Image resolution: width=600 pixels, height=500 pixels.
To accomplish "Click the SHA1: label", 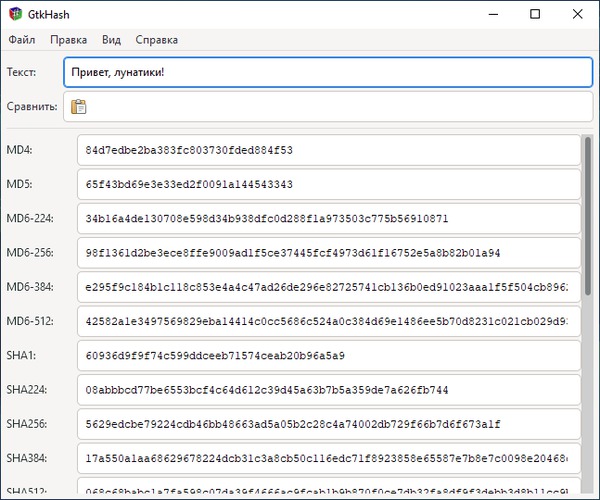I will (x=21, y=355).
